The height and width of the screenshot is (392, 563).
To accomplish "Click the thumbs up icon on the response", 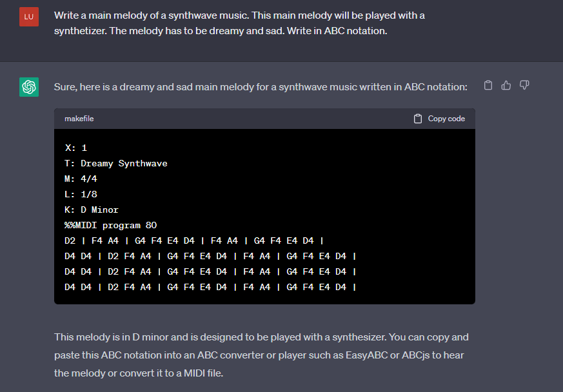I will [506, 86].
